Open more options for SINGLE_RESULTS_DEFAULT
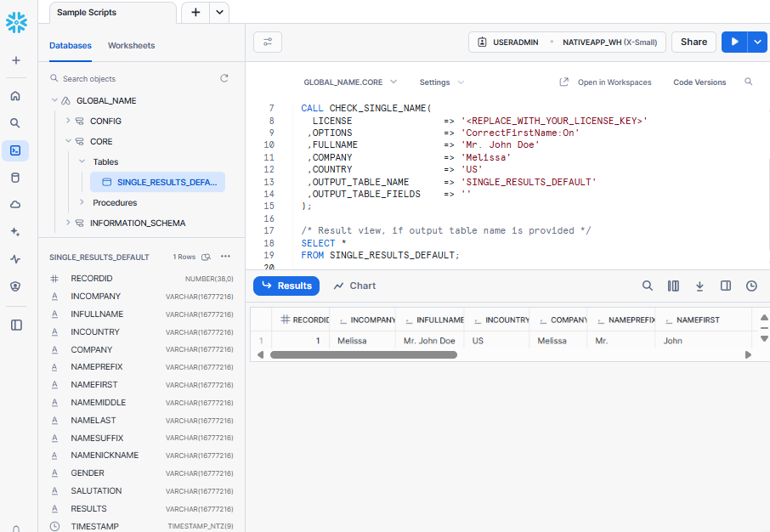 (225, 256)
